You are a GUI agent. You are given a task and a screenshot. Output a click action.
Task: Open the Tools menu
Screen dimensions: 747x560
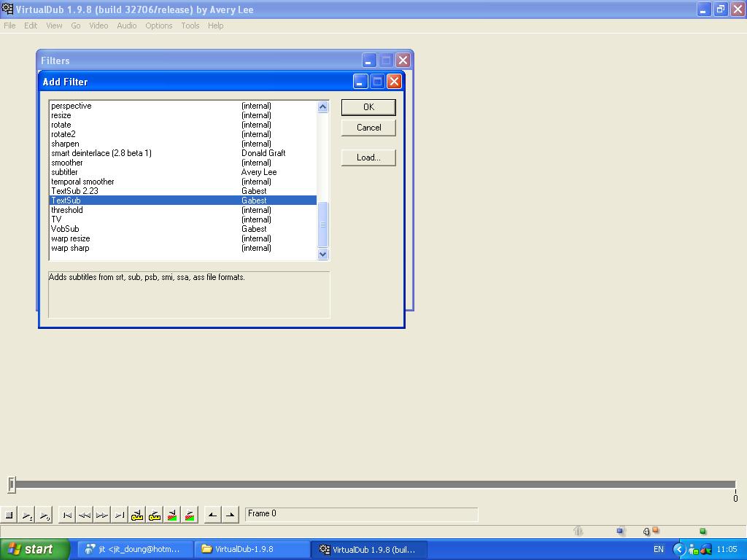(190, 26)
